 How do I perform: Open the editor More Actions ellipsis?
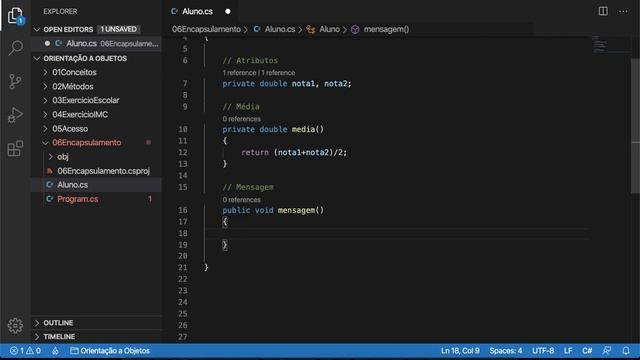623,11
